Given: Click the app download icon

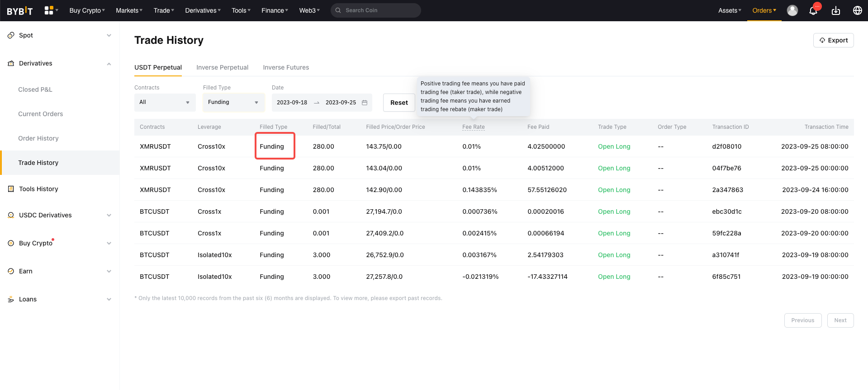Looking at the screenshot, I should (x=835, y=11).
